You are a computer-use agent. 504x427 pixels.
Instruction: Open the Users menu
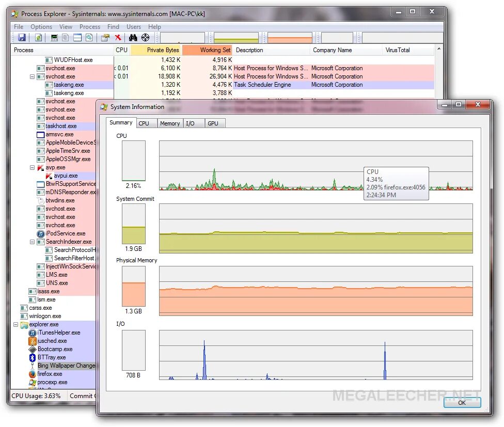pos(134,27)
